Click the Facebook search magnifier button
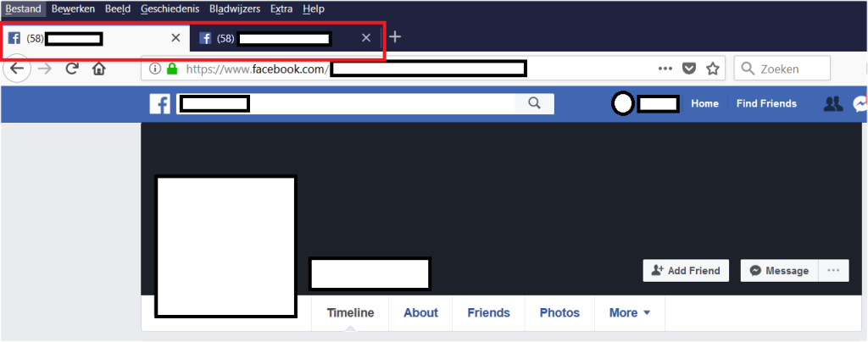 click(x=534, y=103)
